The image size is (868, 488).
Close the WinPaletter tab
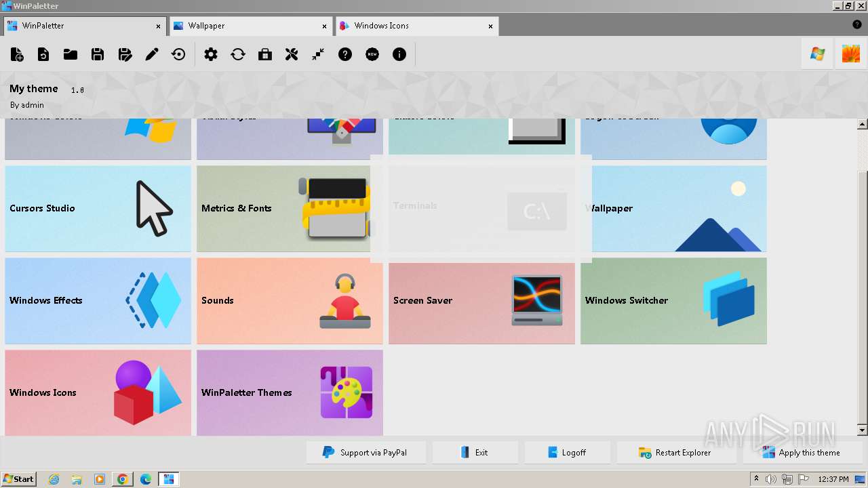[x=159, y=26]
